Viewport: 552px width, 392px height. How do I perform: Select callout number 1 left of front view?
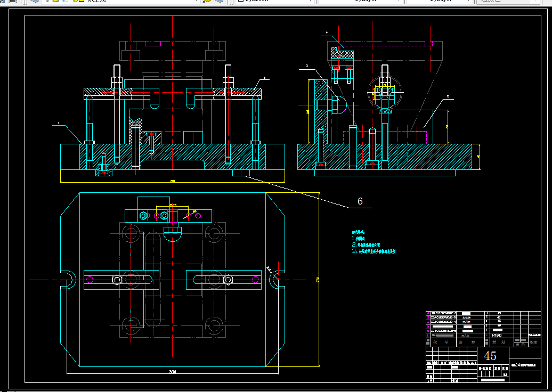coord(58,124)
